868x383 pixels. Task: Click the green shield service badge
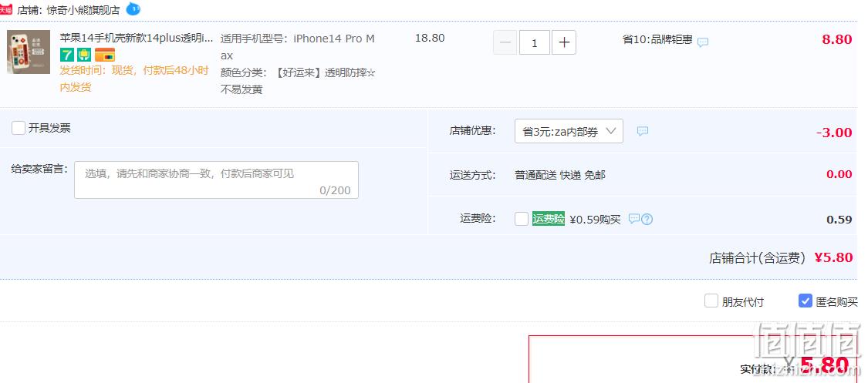(x=84, y=55)
